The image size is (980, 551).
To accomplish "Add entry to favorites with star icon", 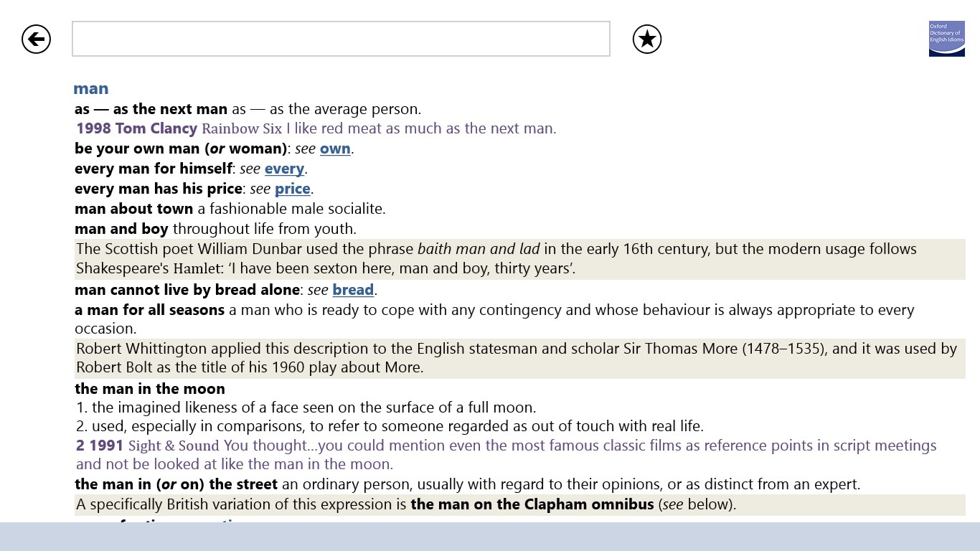I will click(646, 39).
